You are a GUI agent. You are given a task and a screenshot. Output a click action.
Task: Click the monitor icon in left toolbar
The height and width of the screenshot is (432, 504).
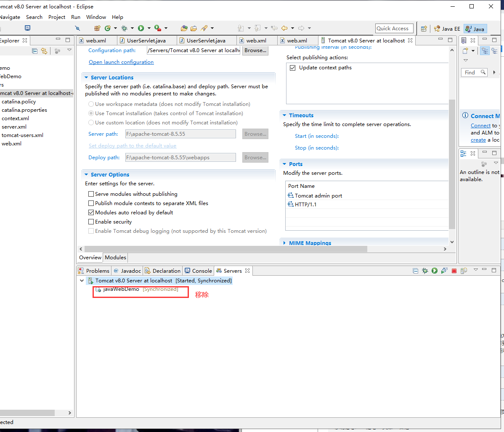[x=27, y=28]
